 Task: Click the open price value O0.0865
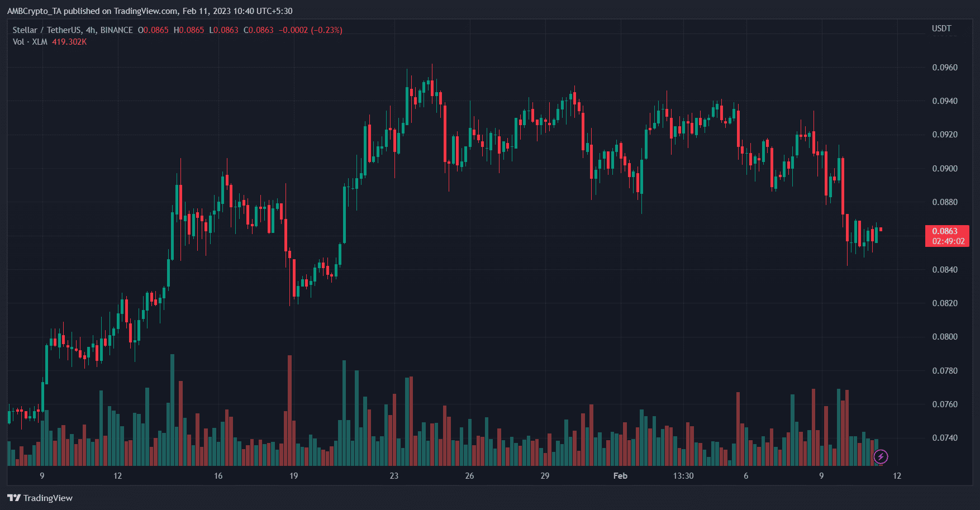(153, 30)
